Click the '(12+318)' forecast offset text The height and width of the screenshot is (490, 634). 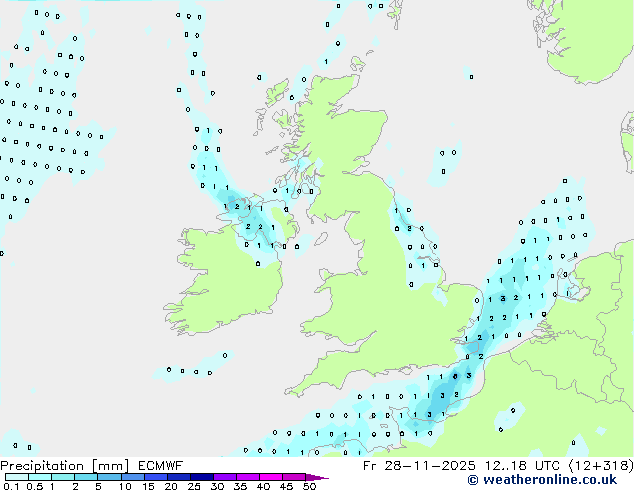[601, 466]
